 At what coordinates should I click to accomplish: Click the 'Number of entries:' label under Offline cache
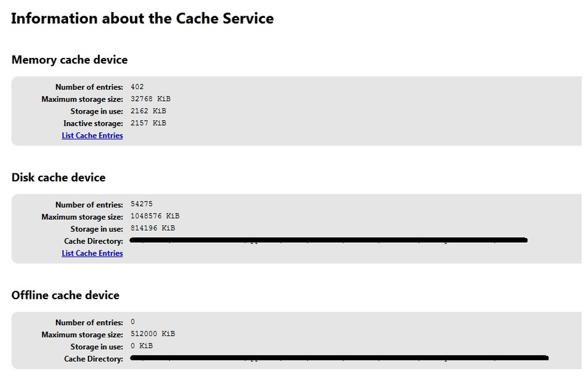tap(89, 323)
